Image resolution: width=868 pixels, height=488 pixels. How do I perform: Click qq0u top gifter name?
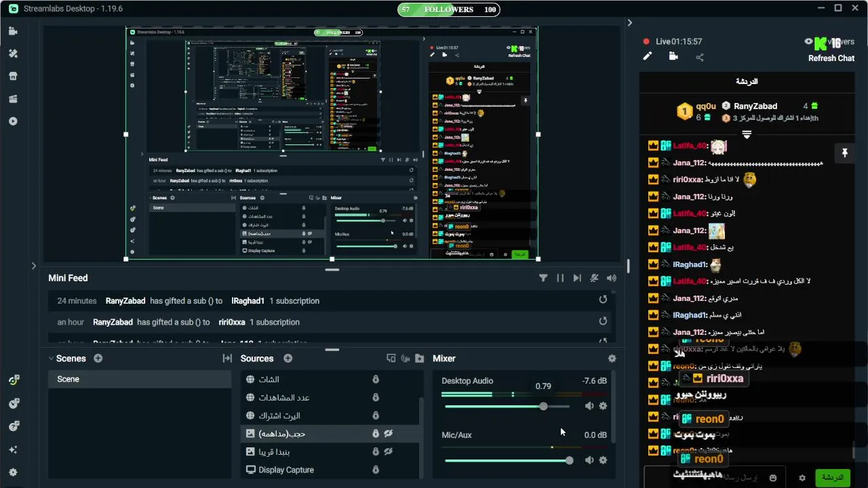[706, 106]
